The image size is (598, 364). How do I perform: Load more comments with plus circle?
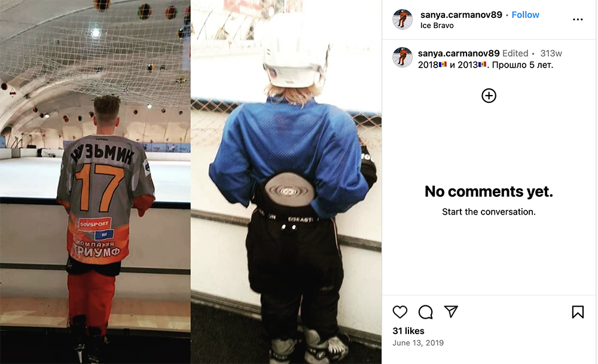489,96
